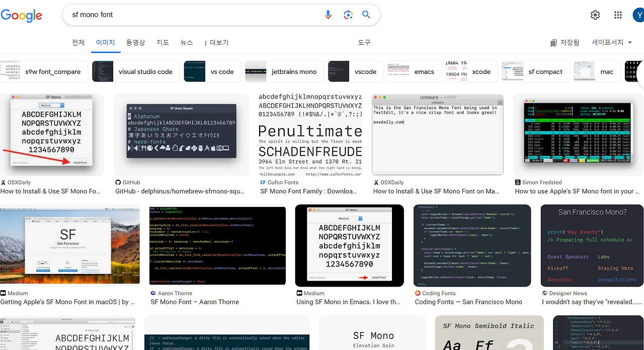Open the 'SF Mono Semibold Italic' thumbnail
This screenshot has width=644, height=350.
(x=489, y=333)
